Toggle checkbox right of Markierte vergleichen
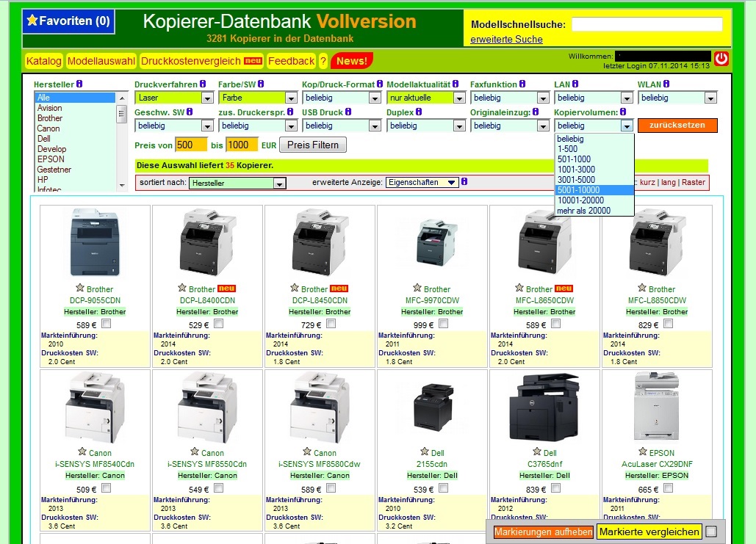This screenshot has width=756, height=544. [711, 532]
